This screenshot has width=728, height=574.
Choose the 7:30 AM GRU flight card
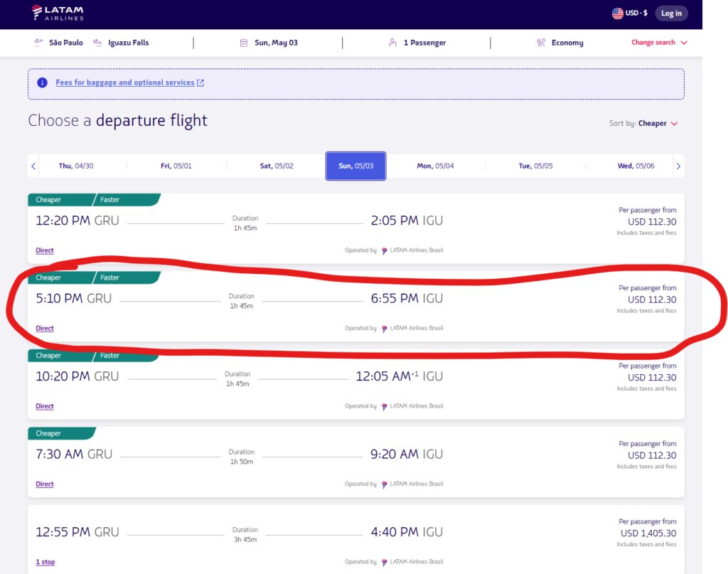(x=355, y=462)
